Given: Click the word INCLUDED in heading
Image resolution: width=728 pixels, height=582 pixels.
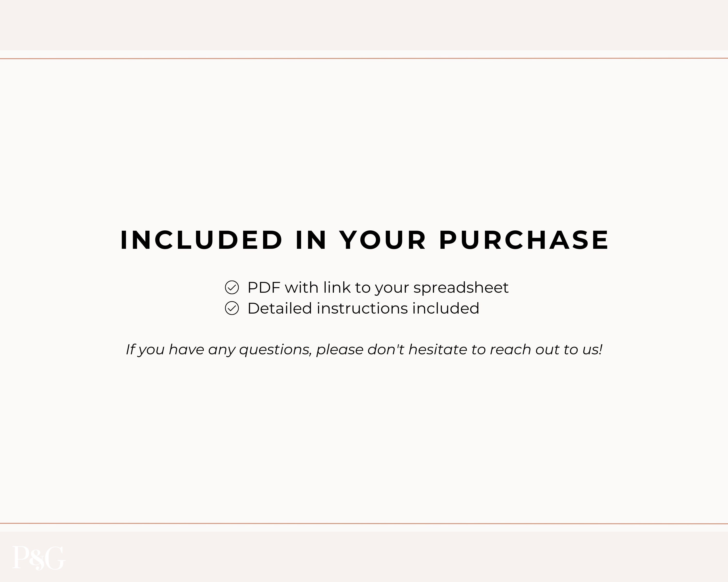Looking at the screenshot, I should (201, 240).
